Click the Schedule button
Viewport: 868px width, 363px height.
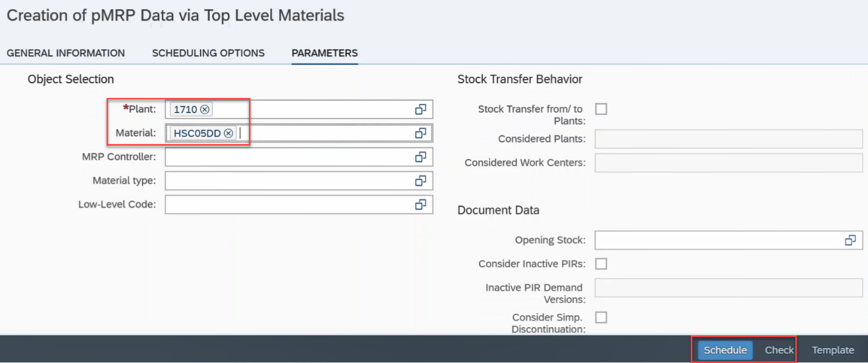coord(724,350)
